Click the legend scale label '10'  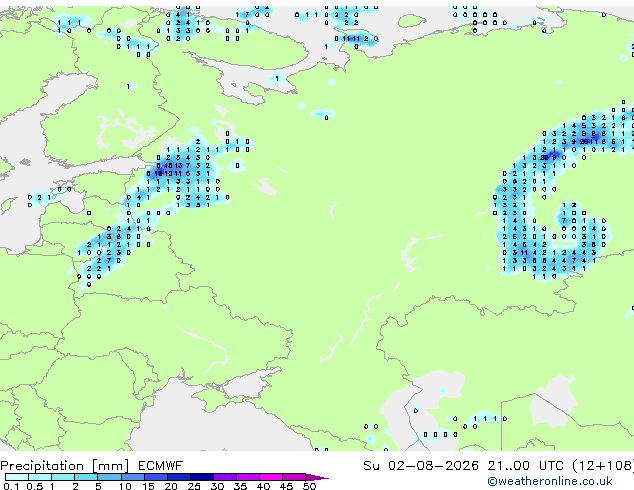(125, 486)
